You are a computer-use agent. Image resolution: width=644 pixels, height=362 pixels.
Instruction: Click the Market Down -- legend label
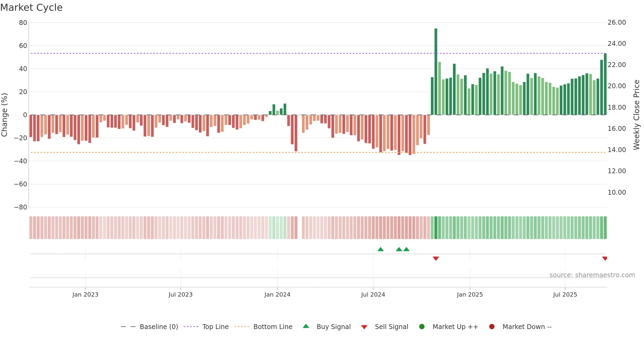coord(527,327)
